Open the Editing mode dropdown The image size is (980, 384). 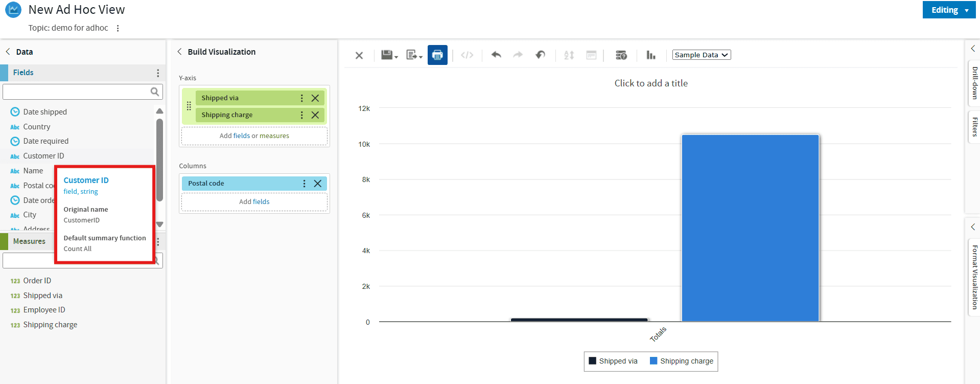949,10
